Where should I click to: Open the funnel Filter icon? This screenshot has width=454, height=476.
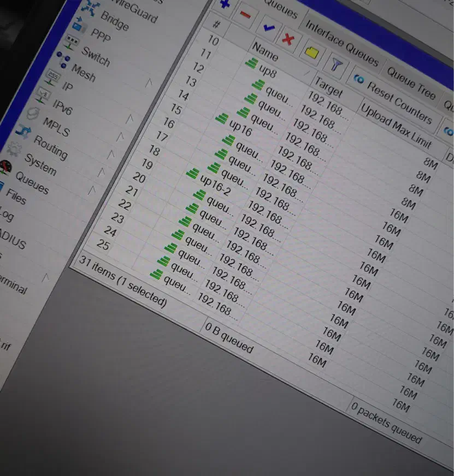(336, 64)
